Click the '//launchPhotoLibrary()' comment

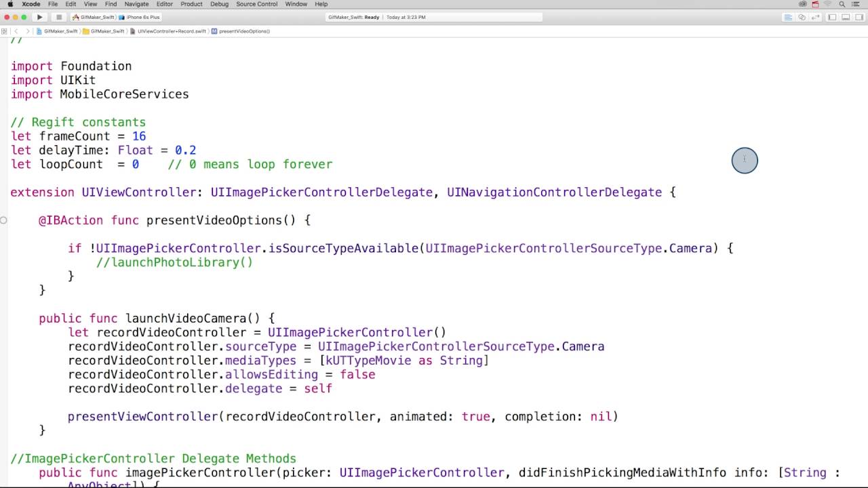(174, 262)
